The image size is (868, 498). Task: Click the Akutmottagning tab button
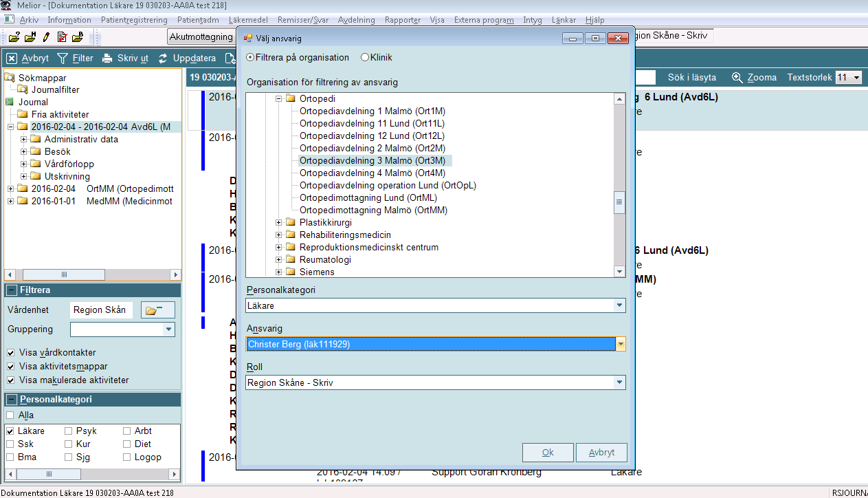tap(201, 36)
